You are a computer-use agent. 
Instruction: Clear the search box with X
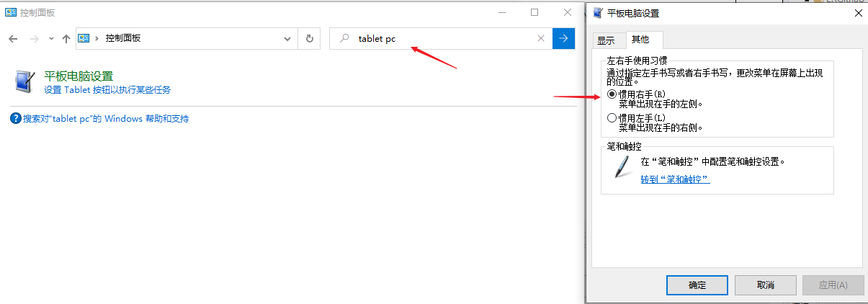[x=541, y=39]
